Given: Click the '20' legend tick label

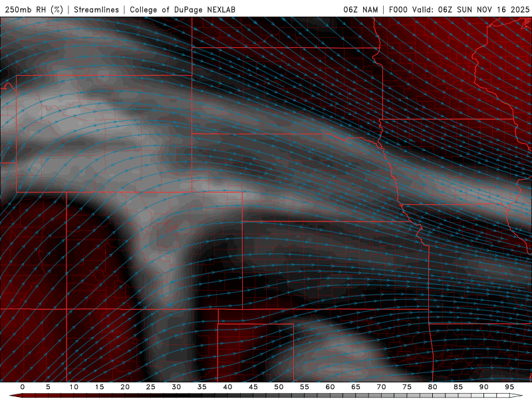Looking at the screenshot, I should click(x=125, y=387).
